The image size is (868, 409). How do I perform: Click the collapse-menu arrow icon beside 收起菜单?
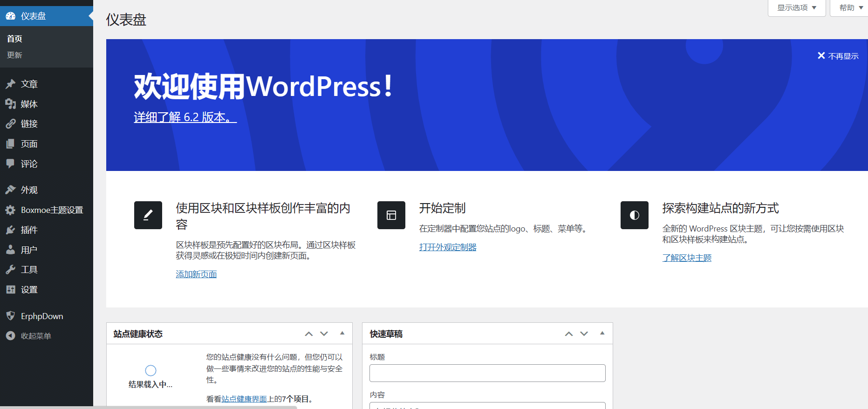pos(11,336)
